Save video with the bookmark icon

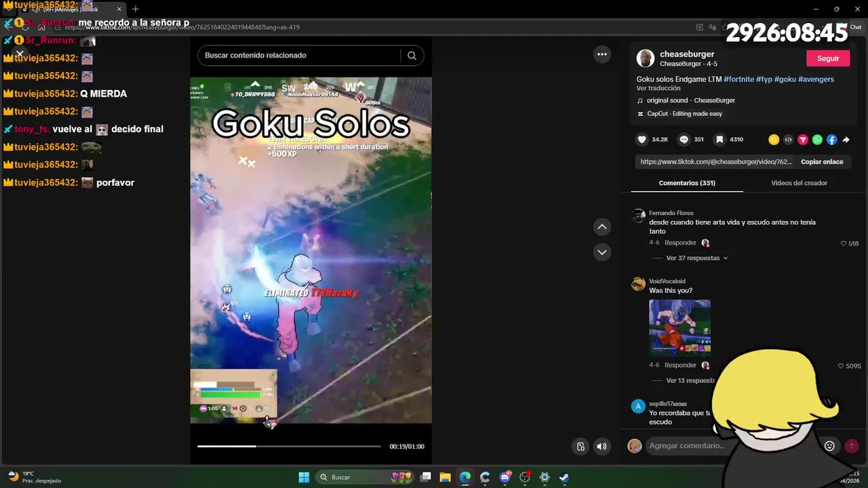pyautogui.click(x=720, y=140)
